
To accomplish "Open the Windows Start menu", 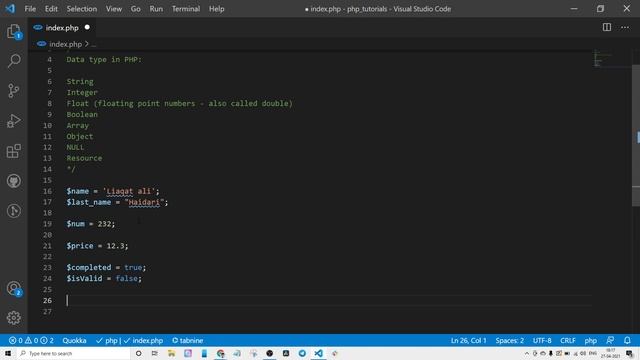I will tap(8, 353).
